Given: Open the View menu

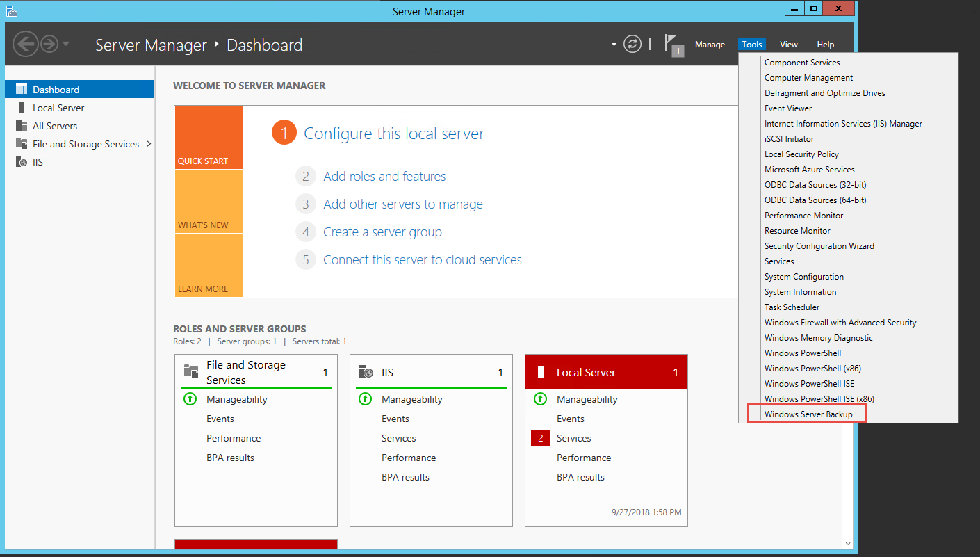Looking at the screenshot, I should 789,45.
